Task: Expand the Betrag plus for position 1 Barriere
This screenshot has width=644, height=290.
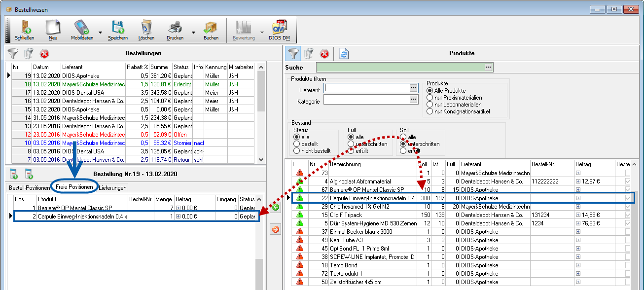Action: (x=178, y=208)
